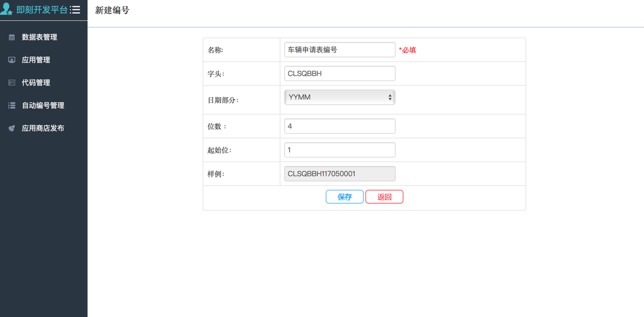Click the 返回 button
The image size is (644, 317).
tap(384, 197)
